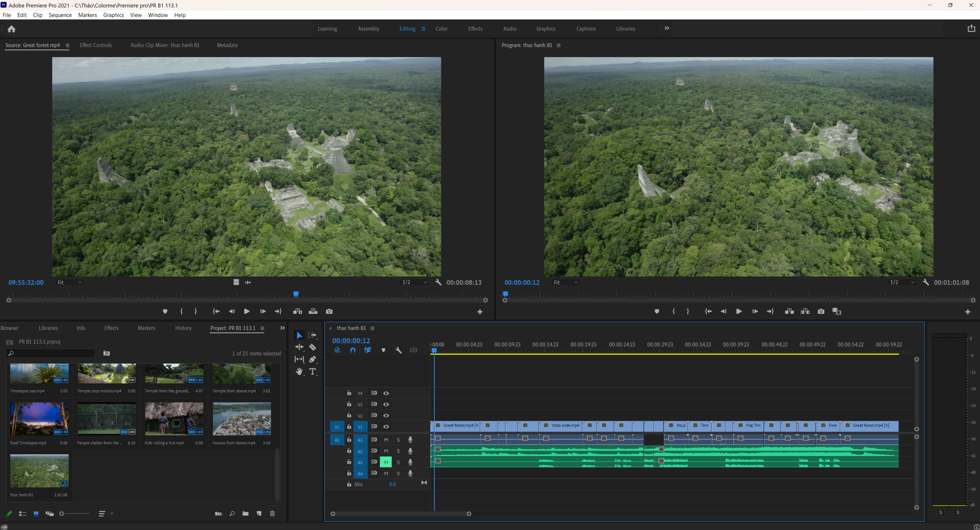Open Program monitor Fit zoom dropdown

click(x=565, y=282)
